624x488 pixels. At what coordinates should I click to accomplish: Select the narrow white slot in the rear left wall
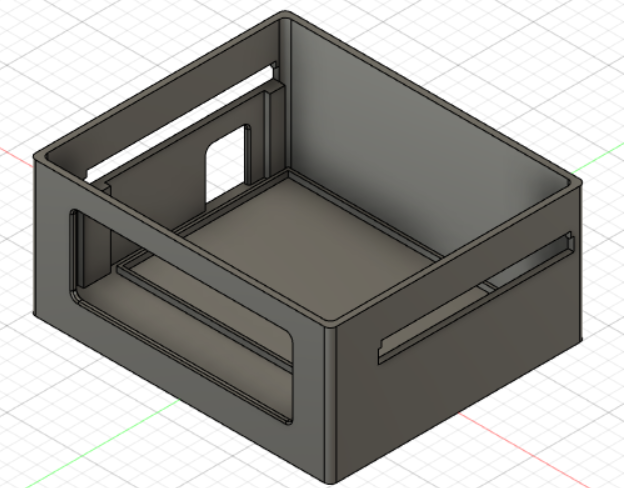click(x=179, y=123)
